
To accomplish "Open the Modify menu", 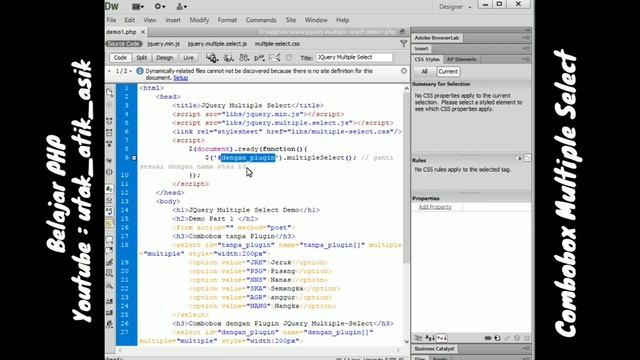I will pos(199,20).
